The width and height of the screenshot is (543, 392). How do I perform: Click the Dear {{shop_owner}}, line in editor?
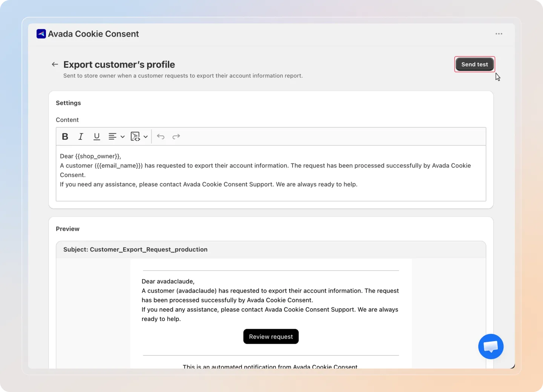coord(90,156)
